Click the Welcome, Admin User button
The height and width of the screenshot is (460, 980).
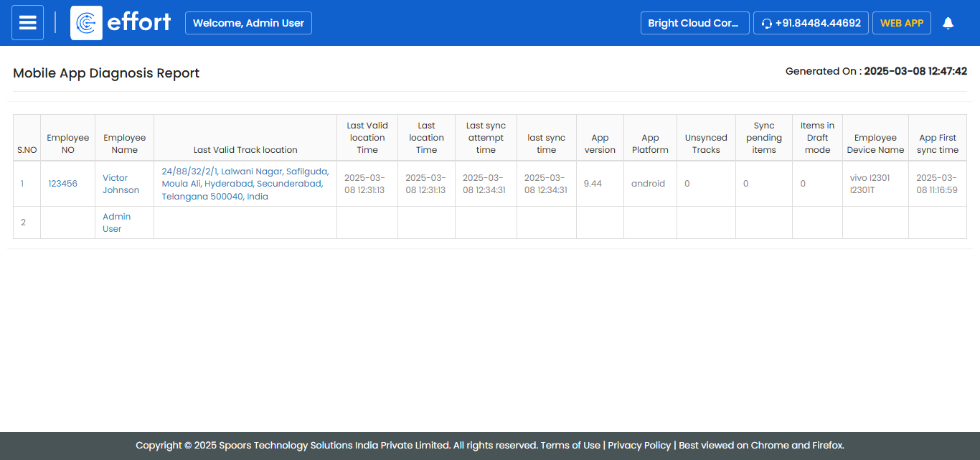click(x=248, y=23)
